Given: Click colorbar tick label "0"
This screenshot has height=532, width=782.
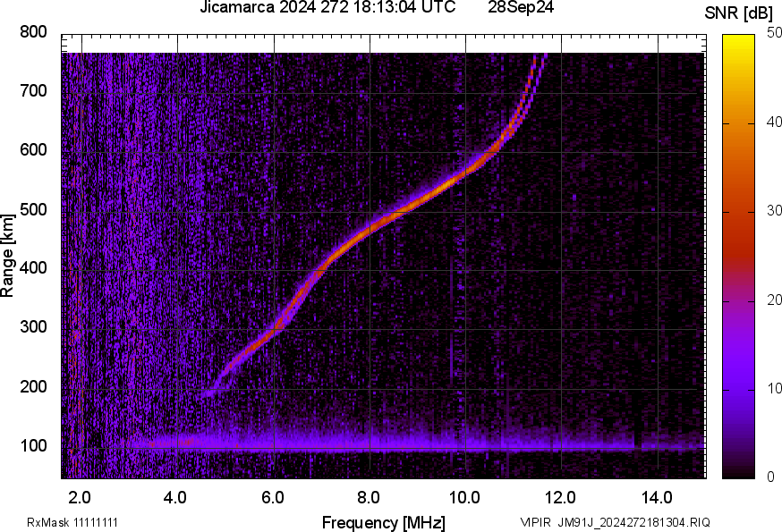Looking at the screenshot, I should coord(771,477).
